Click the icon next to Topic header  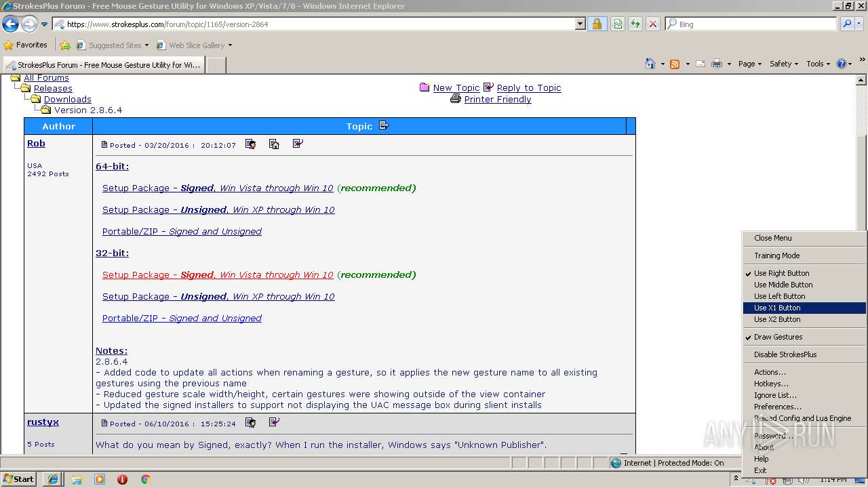click(384, 125)
